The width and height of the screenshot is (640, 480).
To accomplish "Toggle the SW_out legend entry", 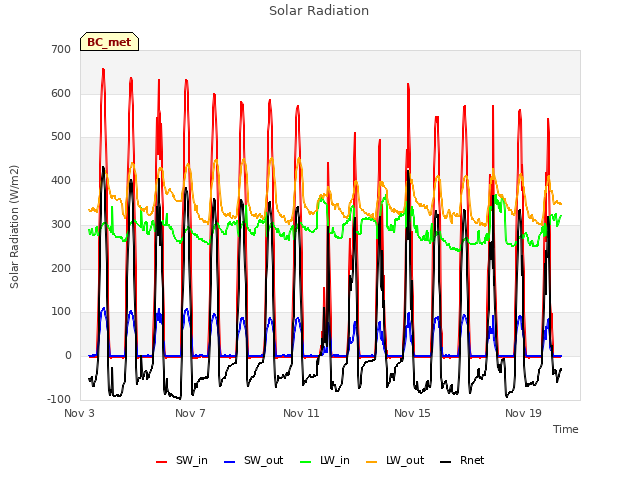I will [x=253, y=461].
